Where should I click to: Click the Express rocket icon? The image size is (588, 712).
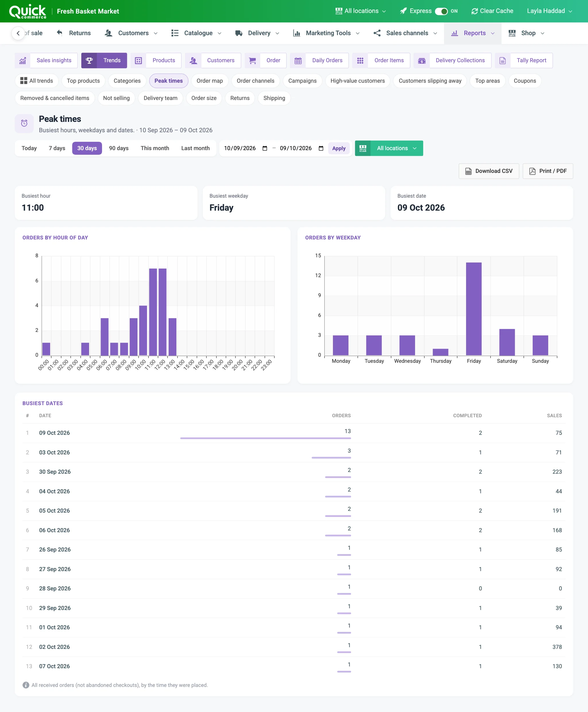coord(403,11)
